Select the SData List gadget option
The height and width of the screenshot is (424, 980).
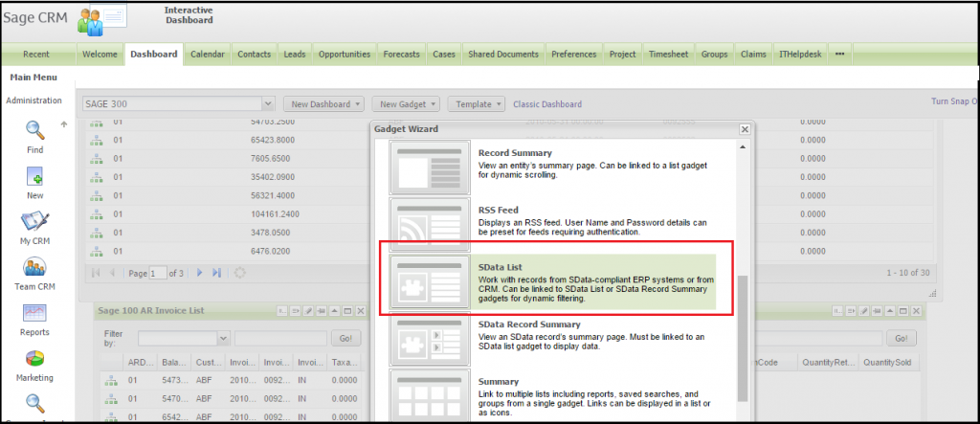click(x=552, y=282)
